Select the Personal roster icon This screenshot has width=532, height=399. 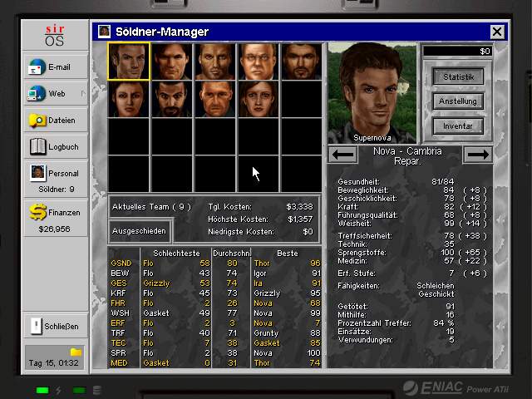37,174
